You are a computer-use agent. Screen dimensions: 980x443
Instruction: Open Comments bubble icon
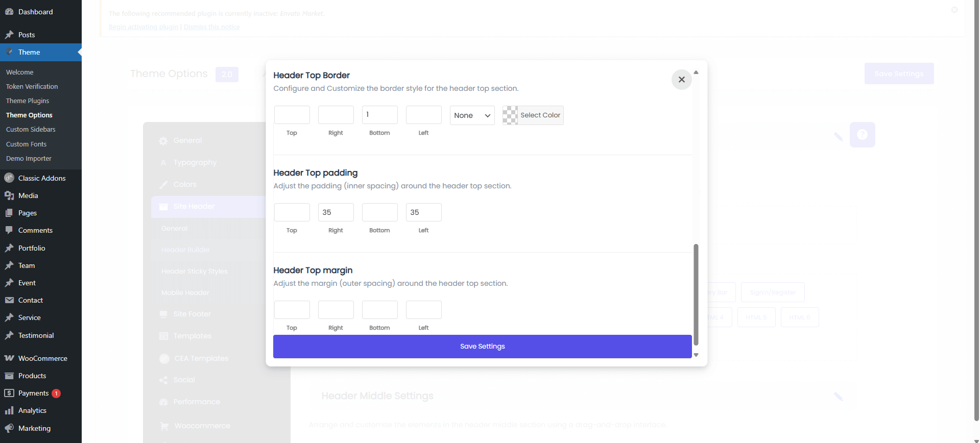pyautogui.click(x=9, y=230)
